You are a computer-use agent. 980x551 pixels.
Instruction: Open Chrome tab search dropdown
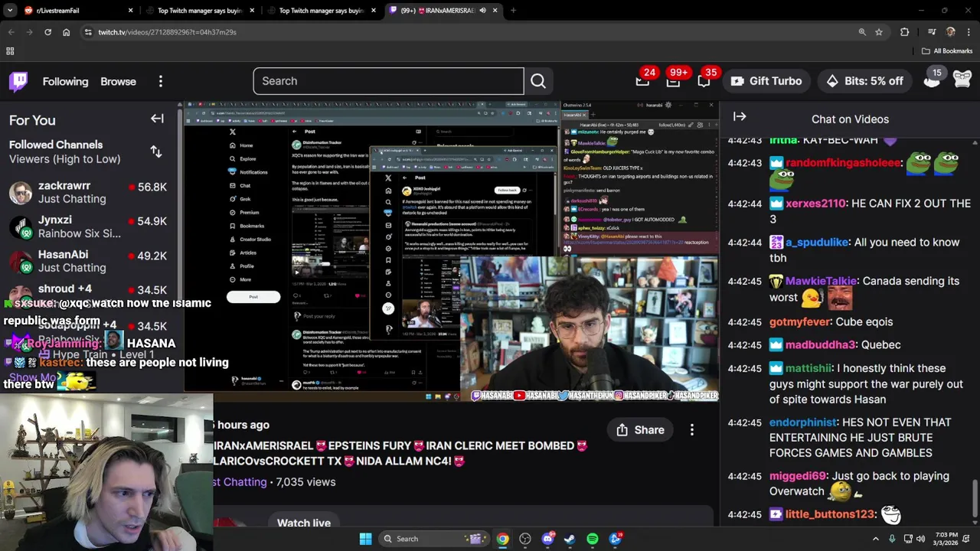[10, 11]
